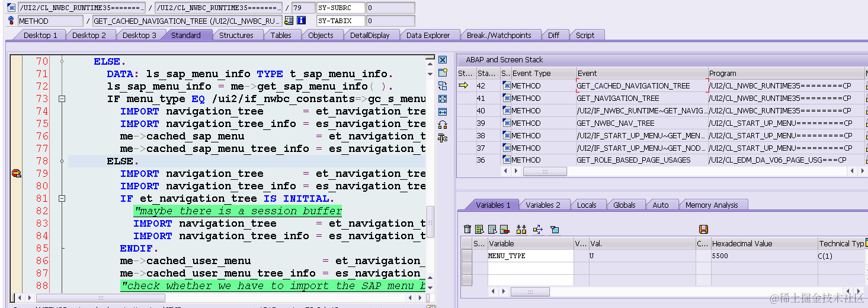The height and width of the screenshot is (308, 868).
Task: Click the Hexadecimal Value column header
Action: click(764, 243)
